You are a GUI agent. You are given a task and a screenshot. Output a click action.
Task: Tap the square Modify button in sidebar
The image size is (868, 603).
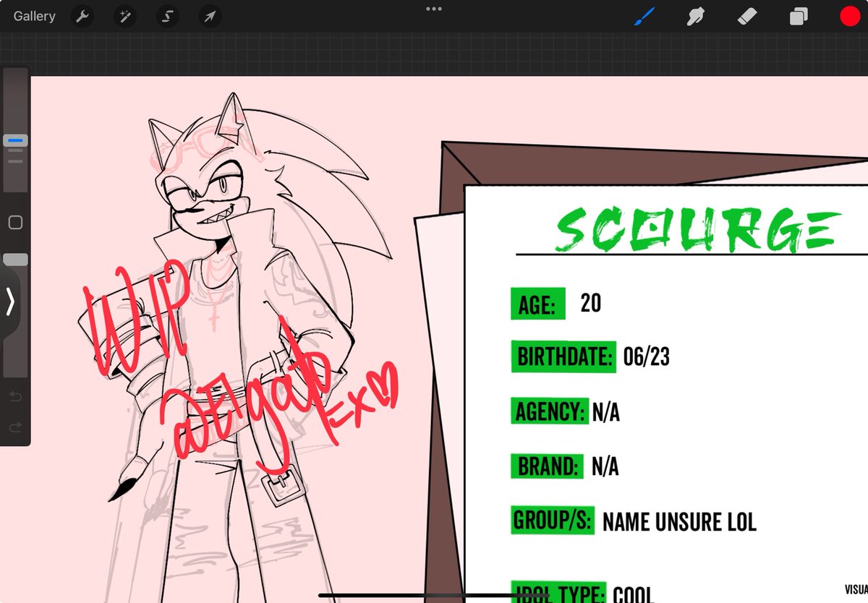click(x=15, y=223)
